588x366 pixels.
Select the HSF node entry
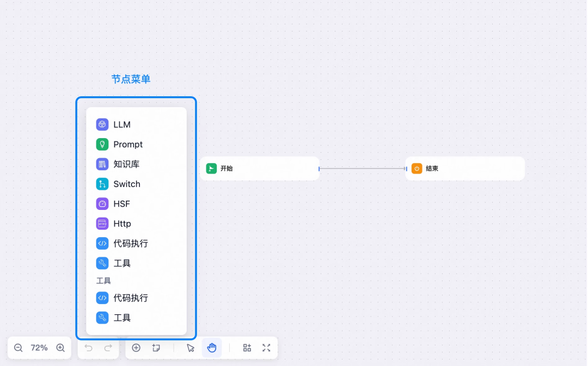click(136, 204)
